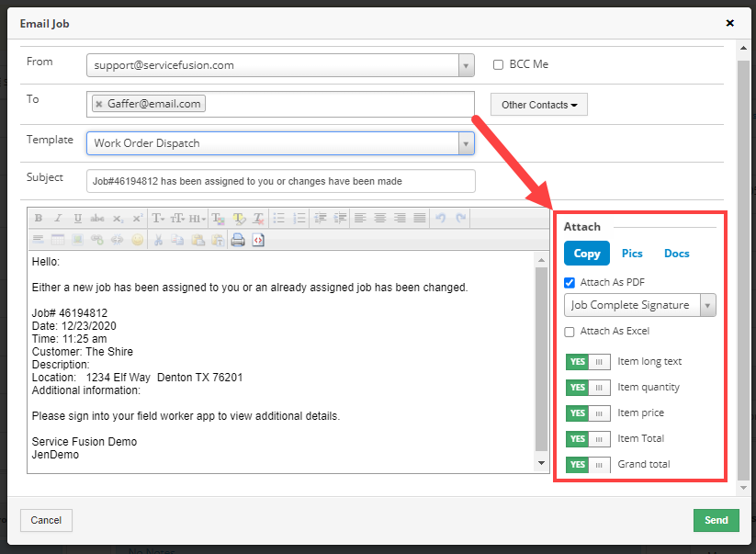Apply subscript formatting
Viewport: 756px width, 554px height.
coord(118,219)
